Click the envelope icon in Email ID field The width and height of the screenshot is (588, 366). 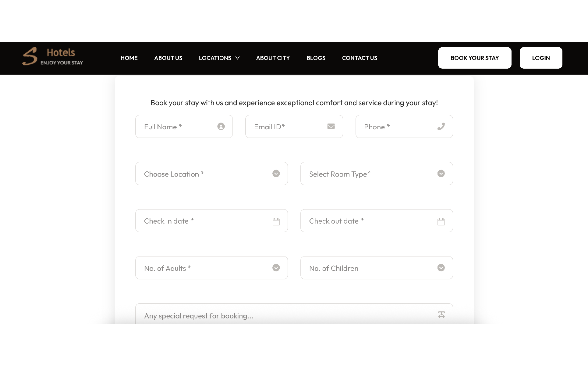(331, 126)
